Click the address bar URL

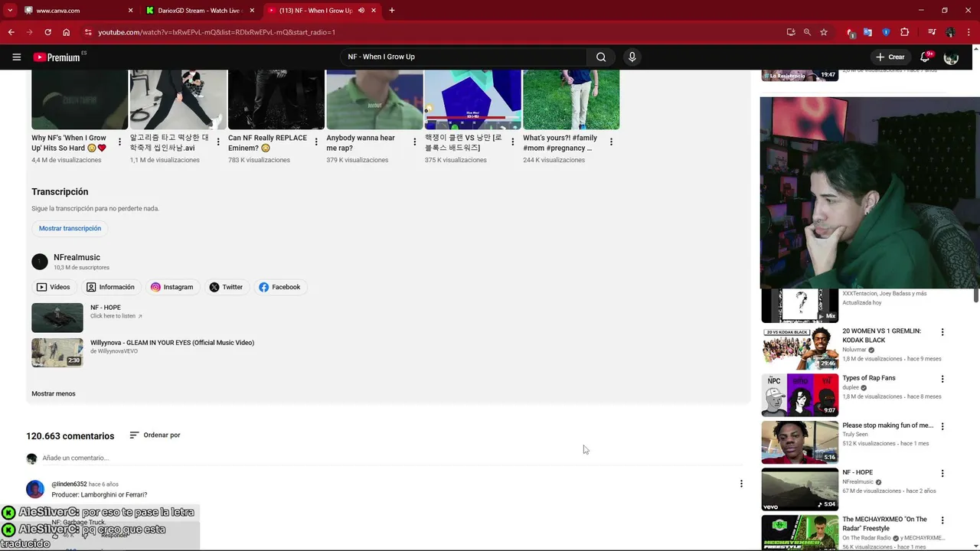(217, 32)
